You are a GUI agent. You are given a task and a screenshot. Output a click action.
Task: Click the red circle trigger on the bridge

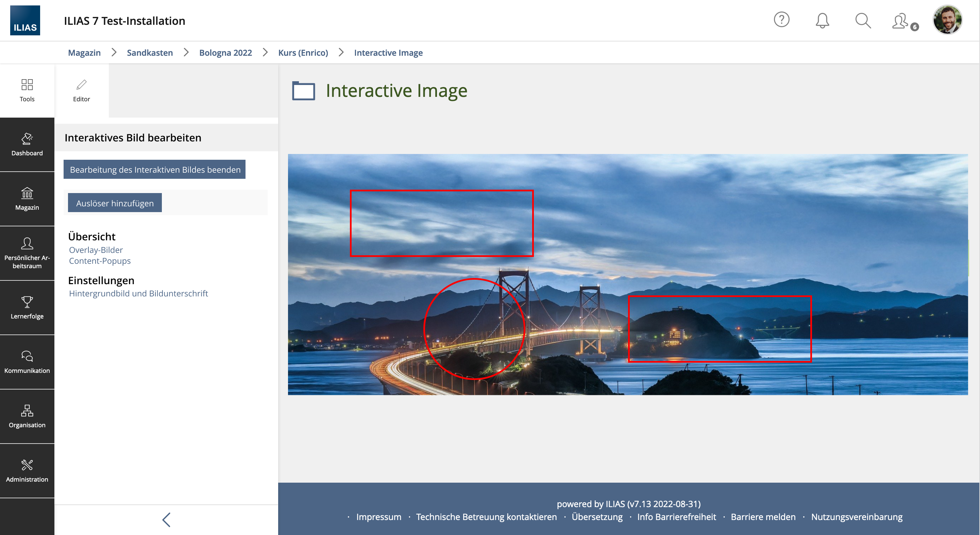[x=474, y=329]
